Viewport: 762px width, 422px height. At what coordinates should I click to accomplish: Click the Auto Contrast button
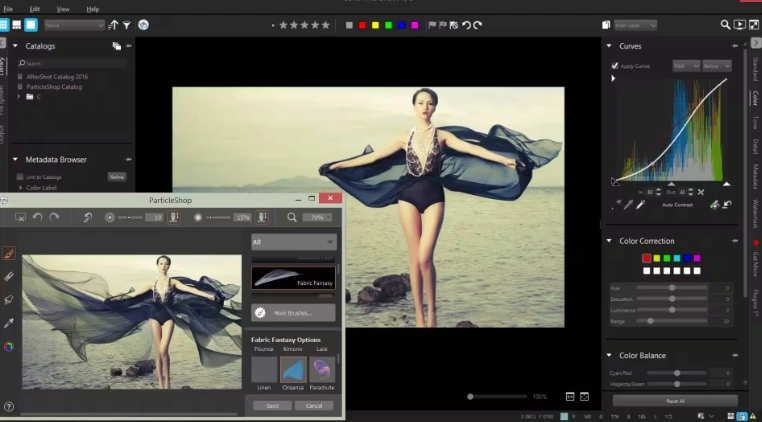click(677, 205)
